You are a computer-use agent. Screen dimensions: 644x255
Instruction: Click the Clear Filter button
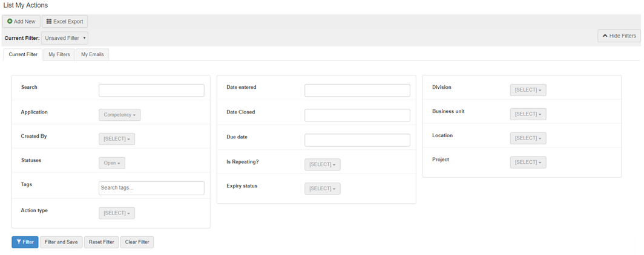click(137, 242)
